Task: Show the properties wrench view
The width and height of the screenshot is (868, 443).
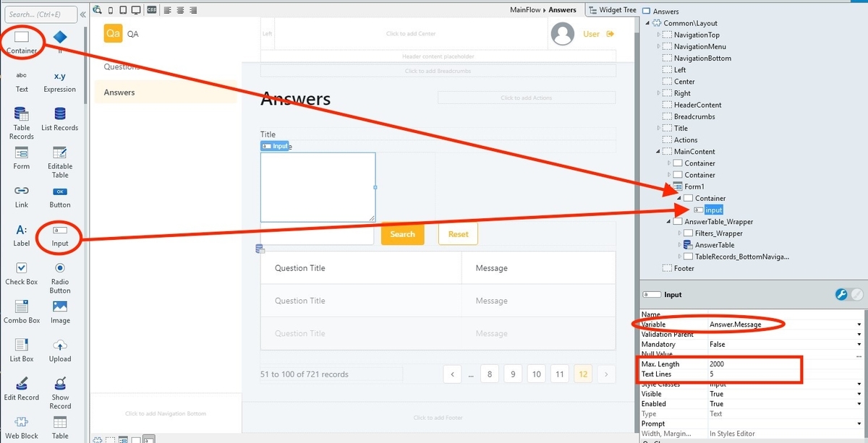Action: pyautogui.click(x=841, y=294)
